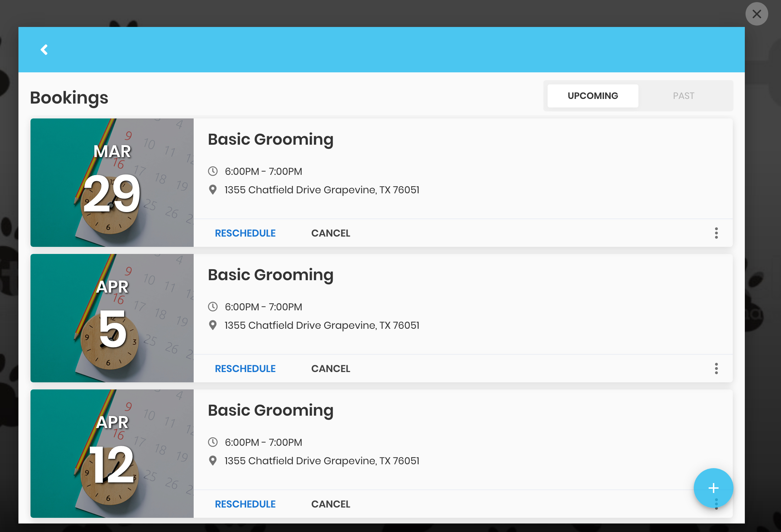781x532 pixels.
Task: Open more options for the March 29 booking
Action: pyautogui.click(x=716, y=233)
